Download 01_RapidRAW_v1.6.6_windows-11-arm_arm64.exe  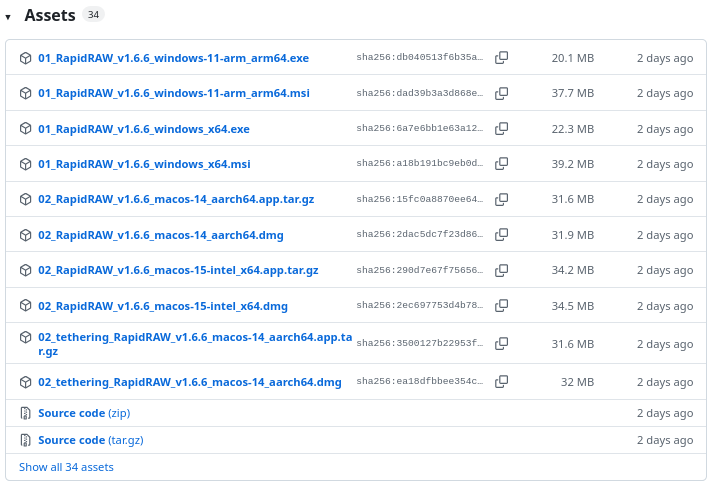click(x=173, y=58)
